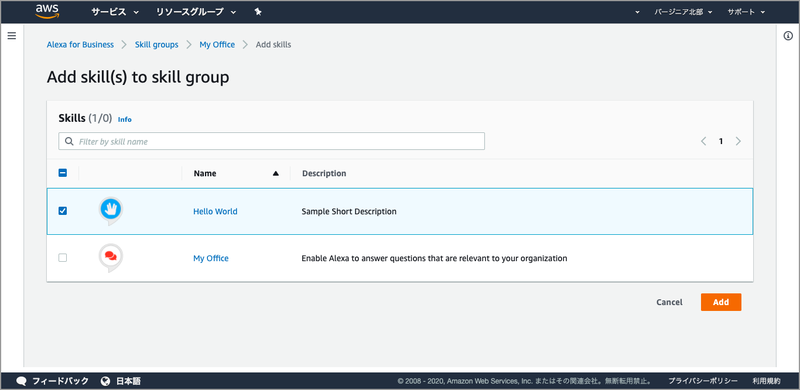Click the 日本語 language selector

pos(129,381)
